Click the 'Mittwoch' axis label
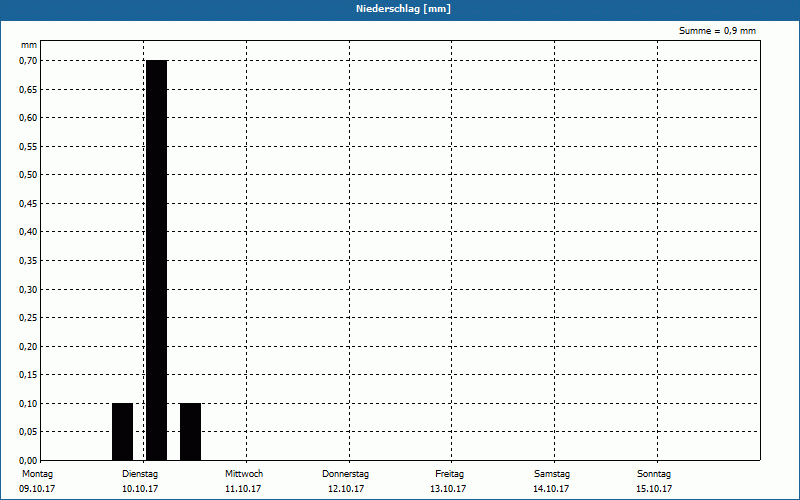The image size is (800, 500). [x=244, y=474]
